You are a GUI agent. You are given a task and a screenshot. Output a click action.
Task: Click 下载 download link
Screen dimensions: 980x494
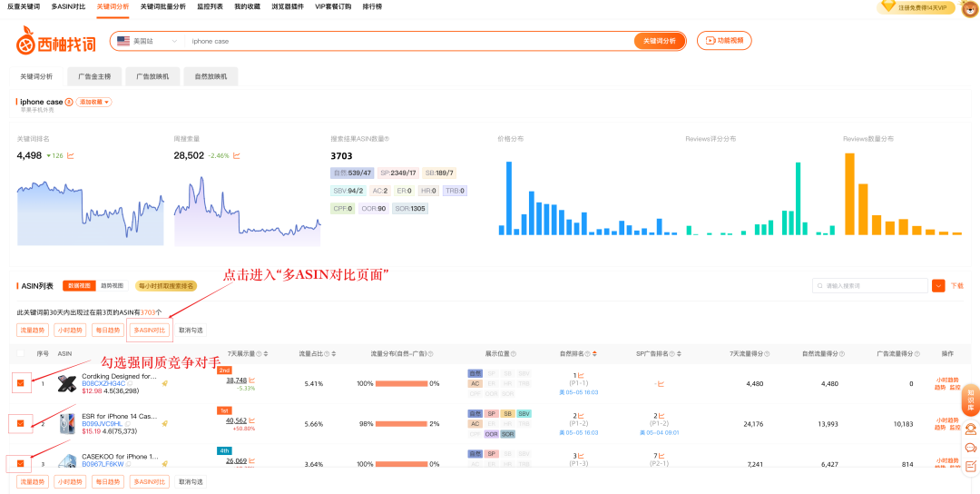point(957,286)
